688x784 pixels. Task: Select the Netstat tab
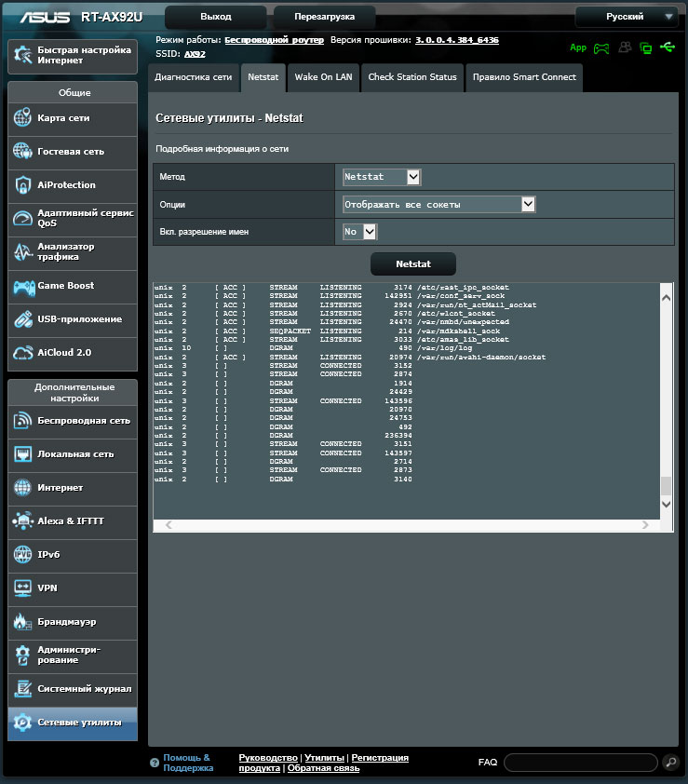pos(263,77)
